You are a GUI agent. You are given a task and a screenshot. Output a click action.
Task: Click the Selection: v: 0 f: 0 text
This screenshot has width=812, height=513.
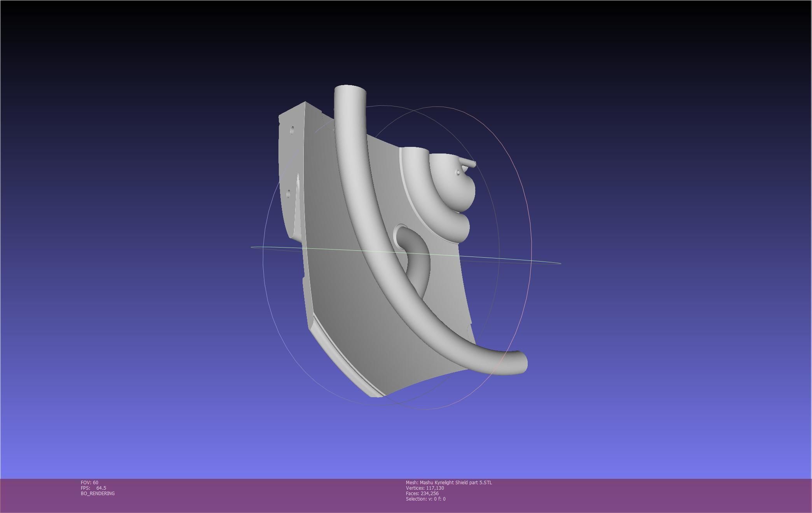pos(425,499)
